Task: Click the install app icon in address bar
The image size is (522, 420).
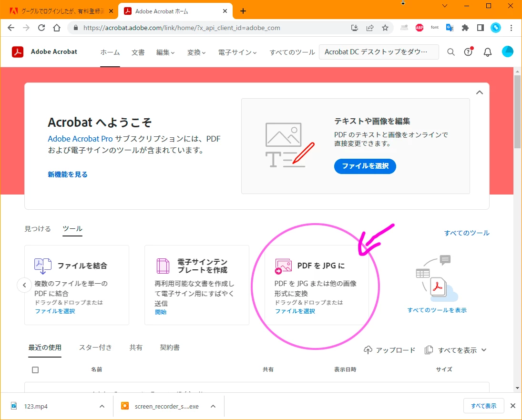Action: click(355, 28)
